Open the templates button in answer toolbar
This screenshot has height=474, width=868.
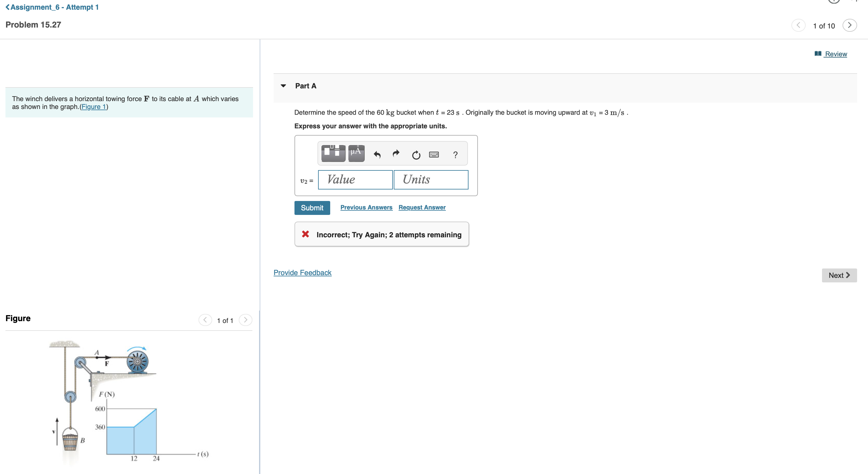click(x=333, y=153)
